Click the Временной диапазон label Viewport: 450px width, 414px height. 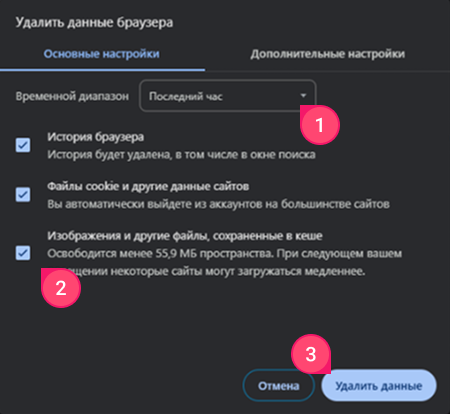pos(72,96)
